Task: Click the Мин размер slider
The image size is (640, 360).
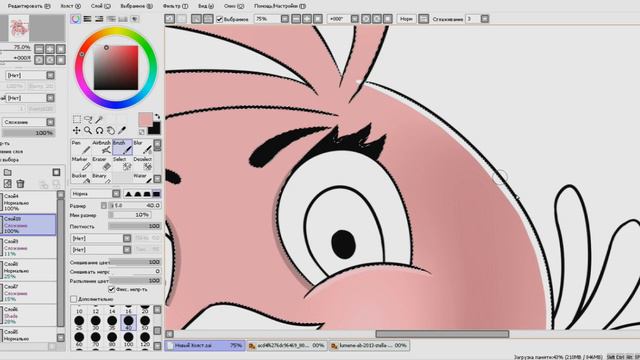Action: coord(130,215)
